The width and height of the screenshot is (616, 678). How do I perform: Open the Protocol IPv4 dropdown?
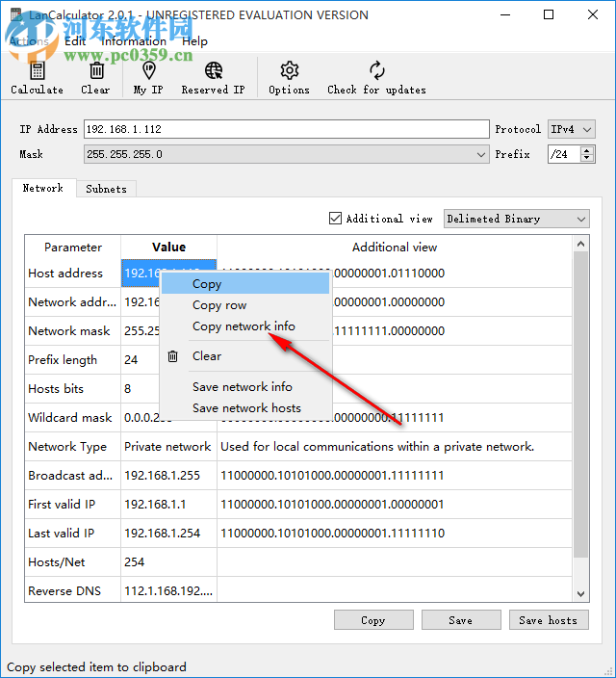[x=571, y=129]
